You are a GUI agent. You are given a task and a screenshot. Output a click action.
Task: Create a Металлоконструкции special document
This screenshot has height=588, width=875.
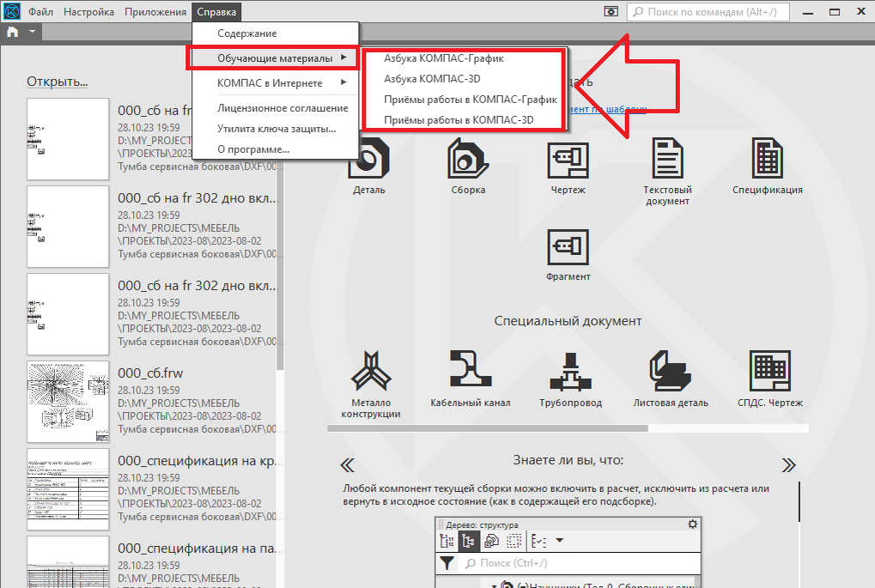[371, 385]
